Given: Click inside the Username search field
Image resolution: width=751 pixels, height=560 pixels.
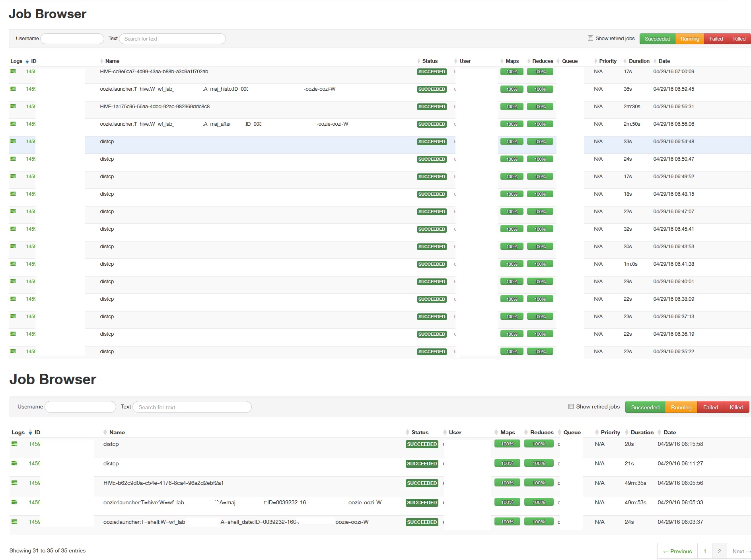Looking at the screenshot, I should click(x=72, y=39).
